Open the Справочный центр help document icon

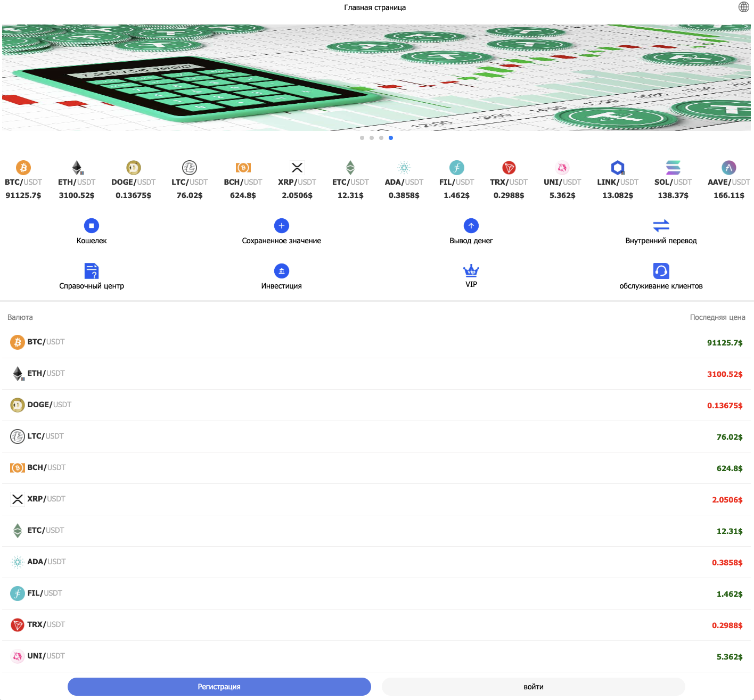click(x=92, y=271)
